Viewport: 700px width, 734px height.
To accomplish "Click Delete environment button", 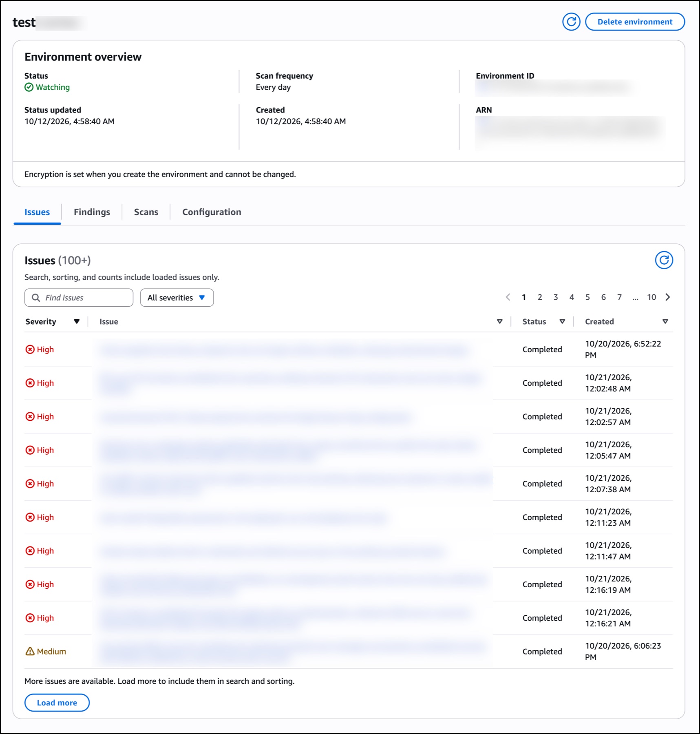I will tap(635, 22).
